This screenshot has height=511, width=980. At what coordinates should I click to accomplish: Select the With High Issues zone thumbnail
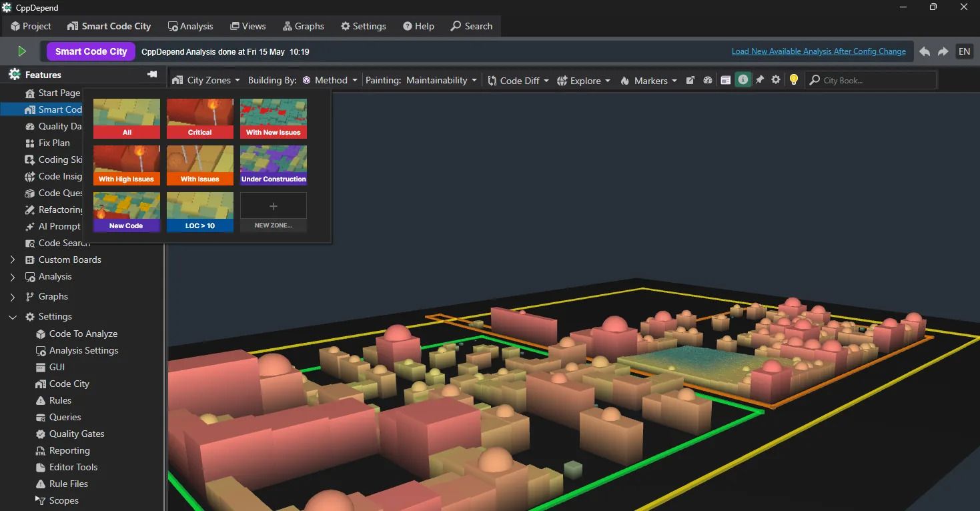pyautogui.click(x=127, y=165)
